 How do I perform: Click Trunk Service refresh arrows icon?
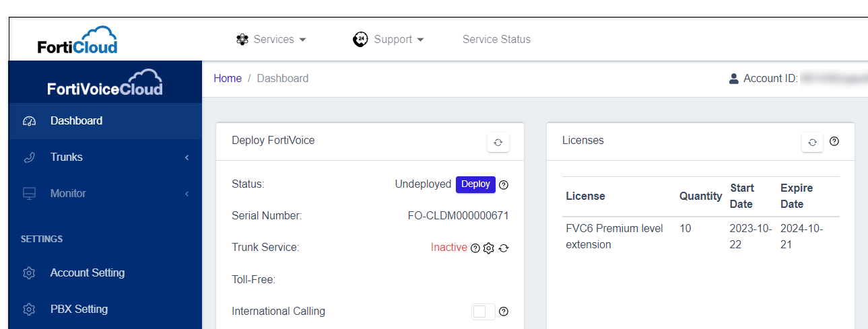504,248
